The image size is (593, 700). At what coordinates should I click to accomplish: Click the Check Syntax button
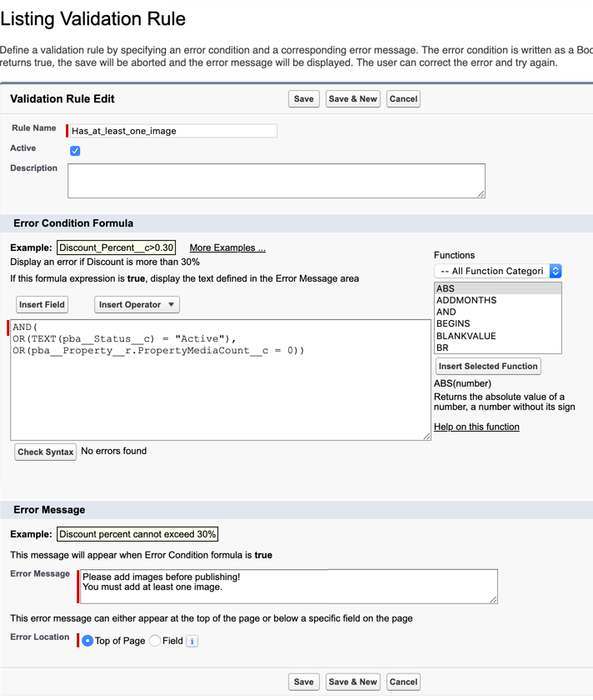(45, 452)
